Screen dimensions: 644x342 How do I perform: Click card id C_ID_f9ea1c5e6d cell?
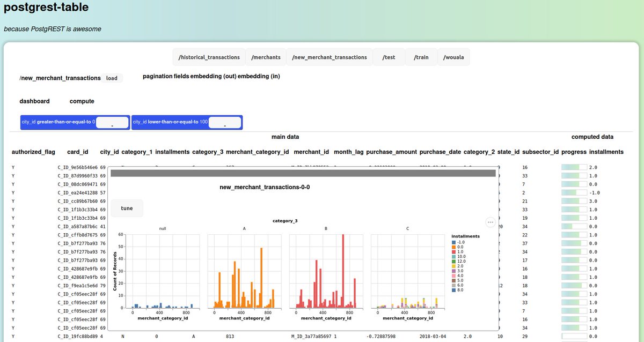[78, 286]
